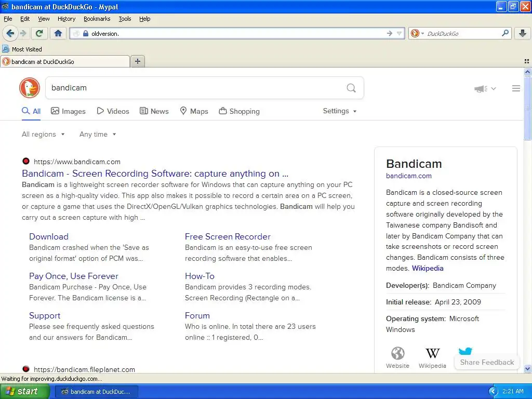Open the File menu

(x=8, y=19)
